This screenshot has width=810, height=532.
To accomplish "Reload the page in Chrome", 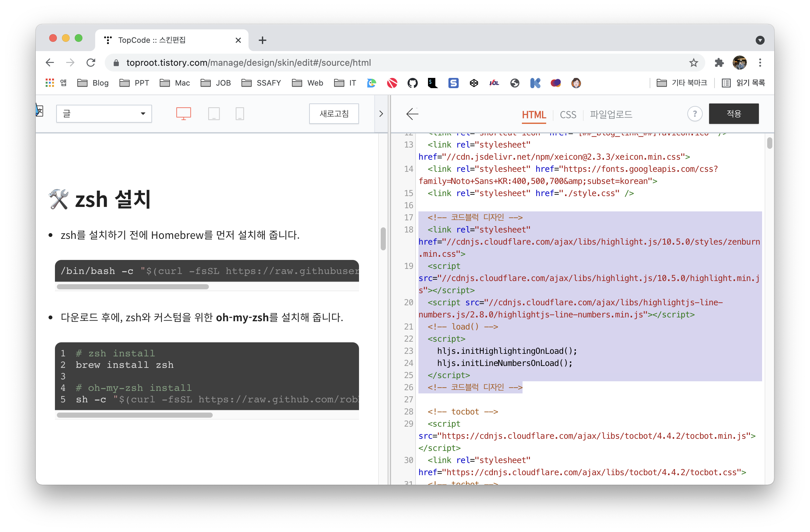I will (x=91, y=63).
